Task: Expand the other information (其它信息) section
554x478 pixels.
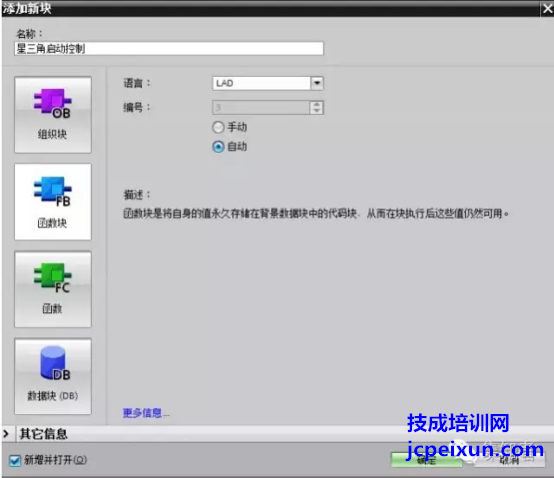Action: coord(6,434)
